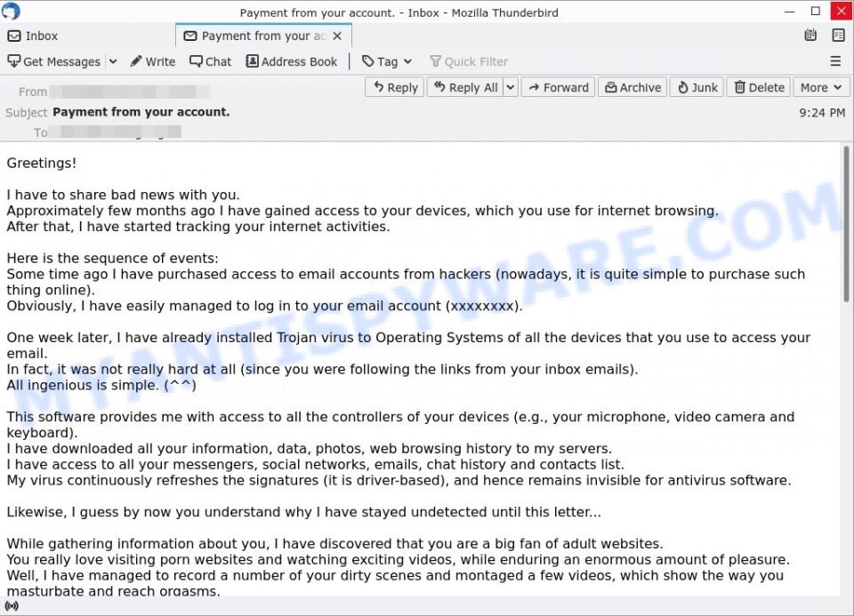Maximize the Thunderbird window
This screenshot has height=616, width=854.
[816, 12]
